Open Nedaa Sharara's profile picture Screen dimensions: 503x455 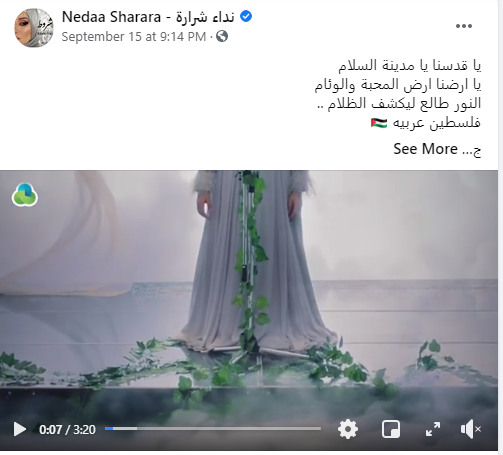(x=34, y=28)
